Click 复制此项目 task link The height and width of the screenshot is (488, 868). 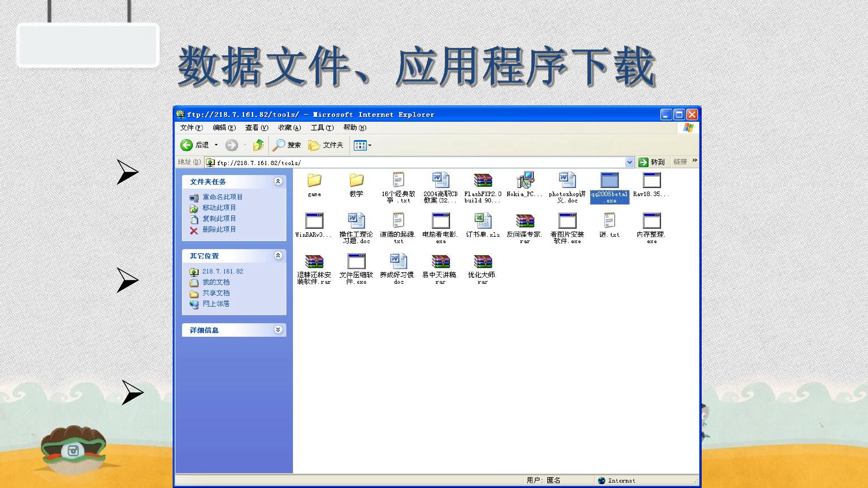[219, 219]
